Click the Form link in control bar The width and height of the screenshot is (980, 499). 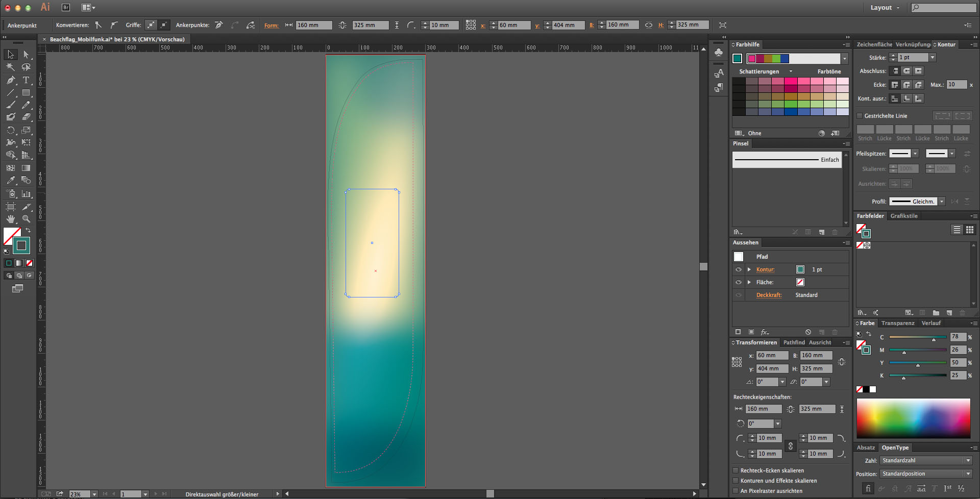(x=271, y=26)
